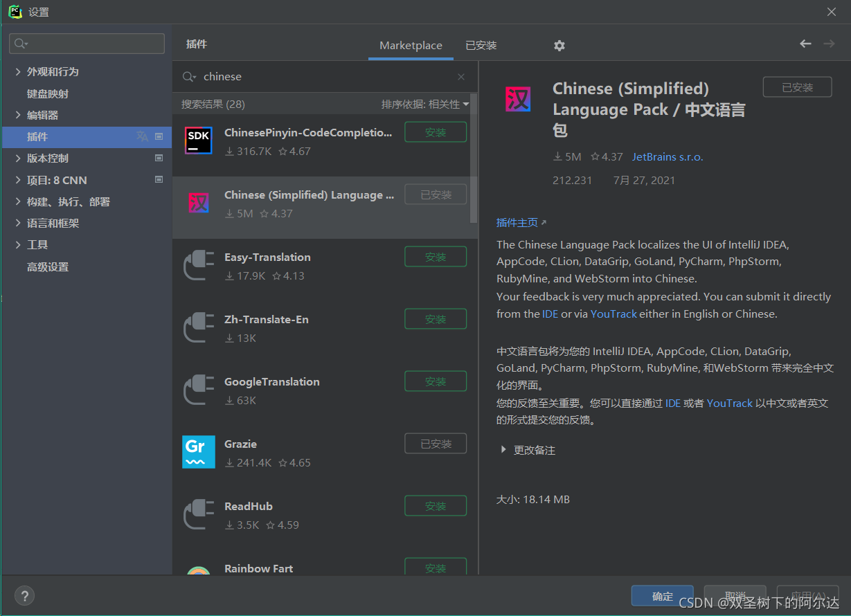Screen dimensions: 851x616
Task: Close the settings dialog window
Action: pyautogui.click(x=832, y=12)
